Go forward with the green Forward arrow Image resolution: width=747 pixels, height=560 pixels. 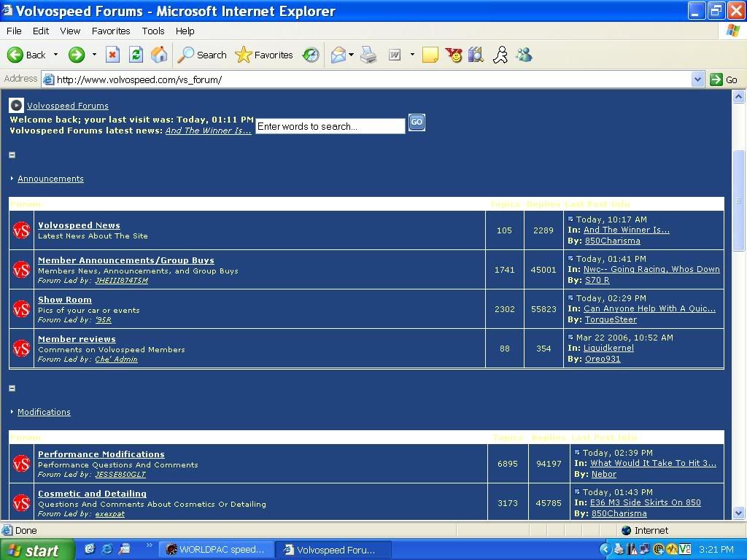76,55
